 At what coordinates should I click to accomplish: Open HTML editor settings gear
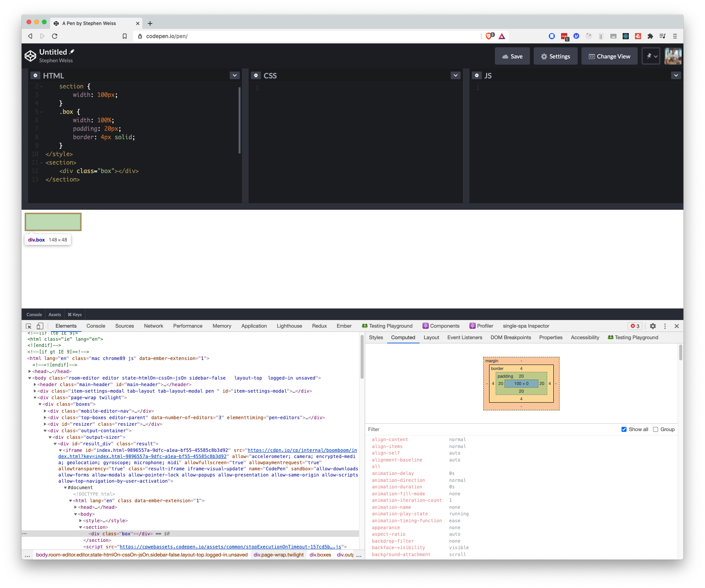click(x=35, y=75)
